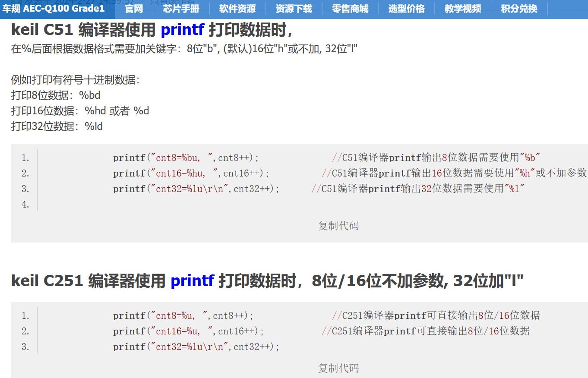
Task: Click comment "//C51编译器printf输出32位数据需要使用"%l""
Action: coord(418,189)
